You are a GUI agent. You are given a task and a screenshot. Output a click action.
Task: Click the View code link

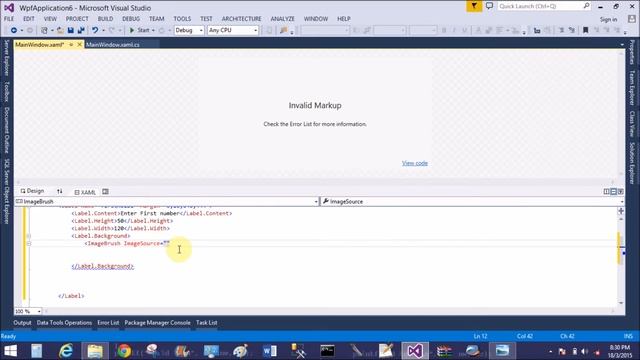[415, 163]
